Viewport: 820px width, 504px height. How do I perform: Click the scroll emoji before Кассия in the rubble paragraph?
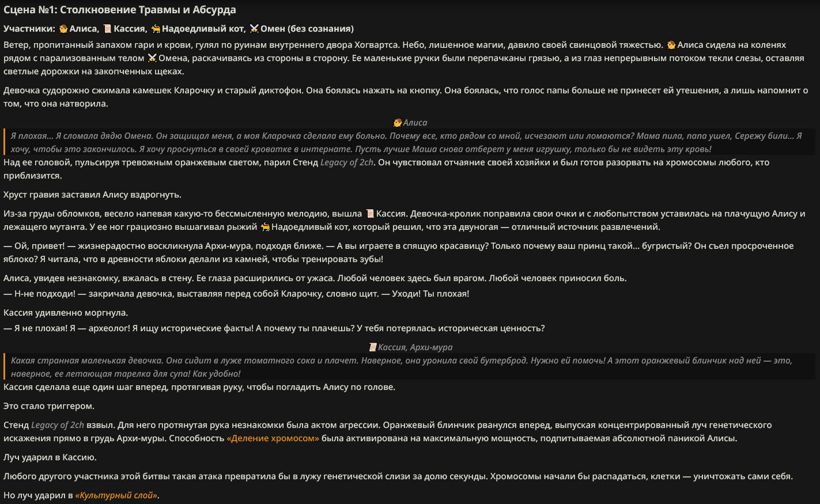coord(370,214)
